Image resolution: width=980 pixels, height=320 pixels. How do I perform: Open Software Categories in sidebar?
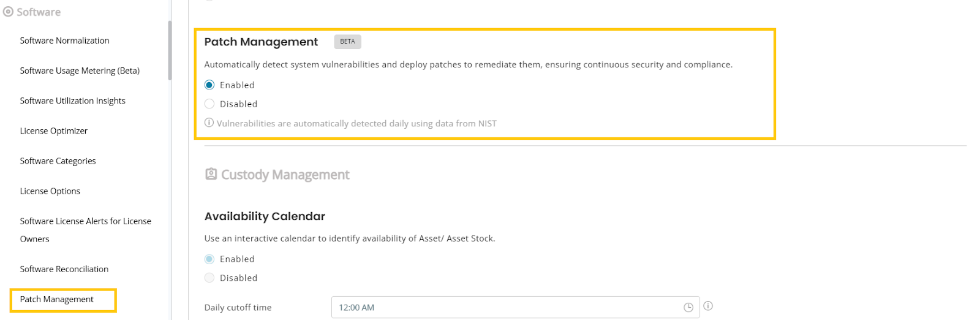point(58,161)
